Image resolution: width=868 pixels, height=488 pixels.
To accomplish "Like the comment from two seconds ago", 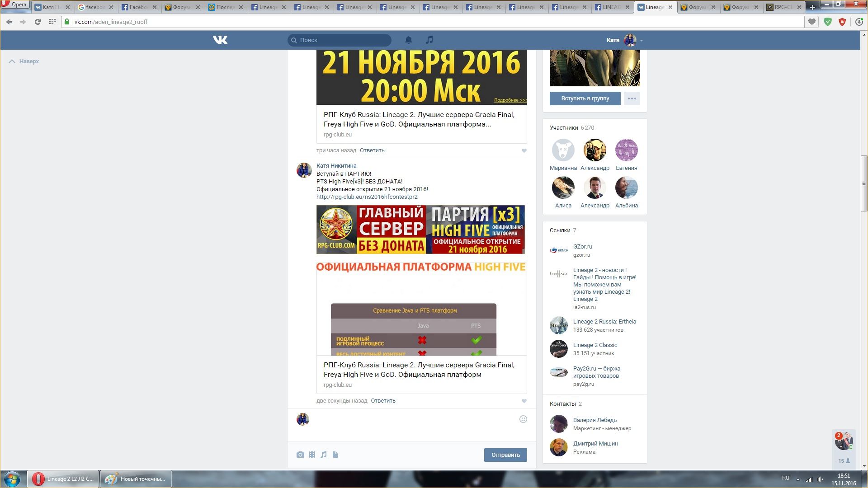I will pyautogui.click(x=524, y=401).
